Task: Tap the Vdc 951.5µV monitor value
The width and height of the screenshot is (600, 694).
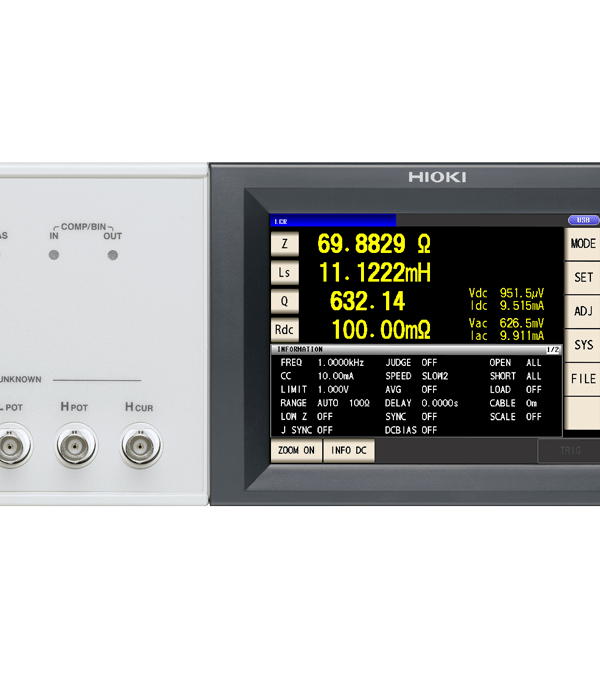Action: click(506, 293)
